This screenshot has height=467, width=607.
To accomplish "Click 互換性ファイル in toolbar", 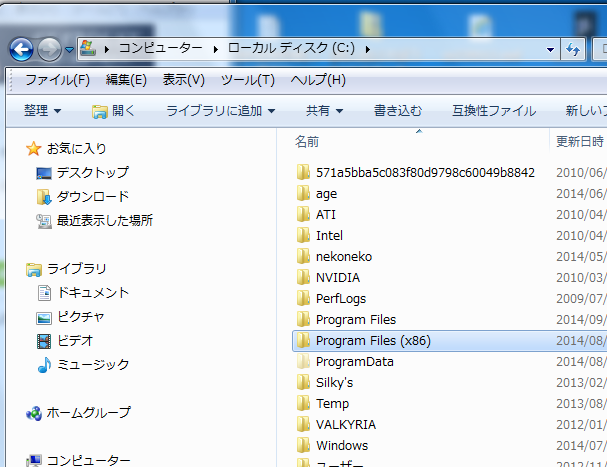I will point(494,111).
